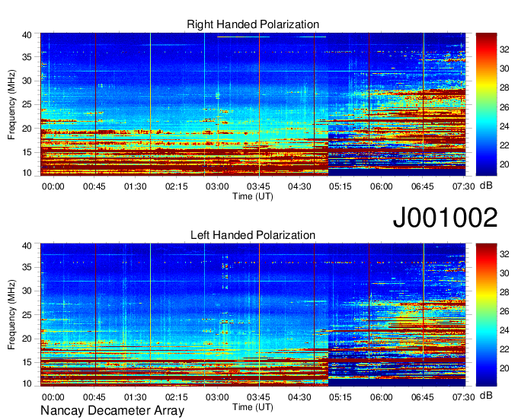Click the 35 MHz tick on the right-handed plot
The width and height of the screenshot is (518, 420).
(x=27, y=57)
